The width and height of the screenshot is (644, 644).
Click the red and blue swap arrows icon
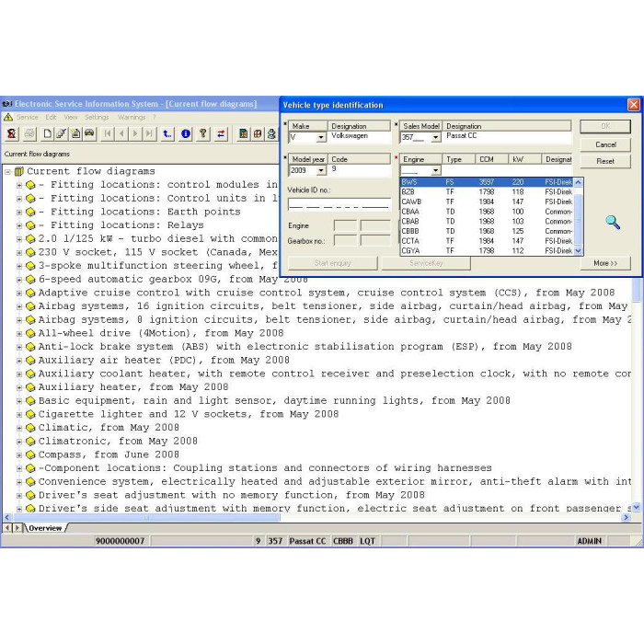pyautogui.click(x=221, y=134)
